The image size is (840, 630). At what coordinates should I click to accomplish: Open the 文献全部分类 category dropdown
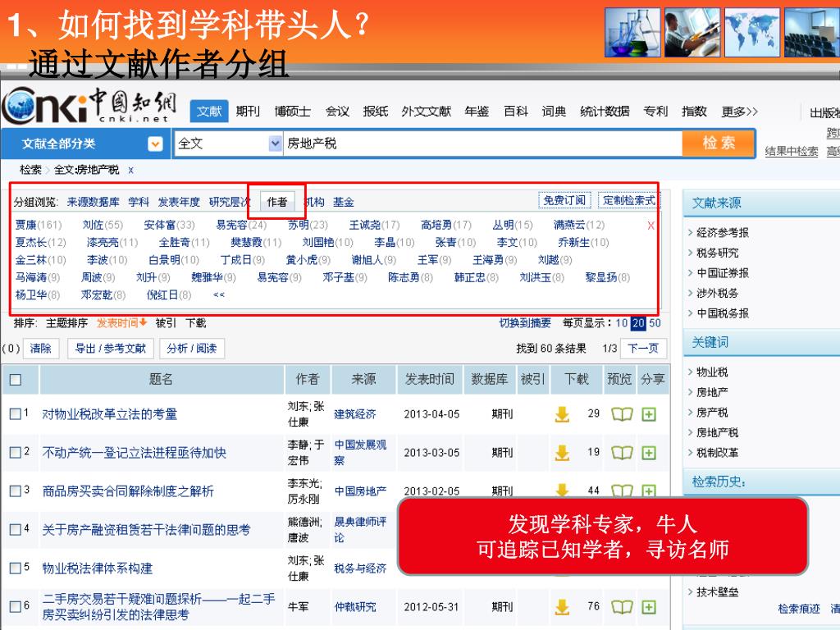click(x=155, y=144)
